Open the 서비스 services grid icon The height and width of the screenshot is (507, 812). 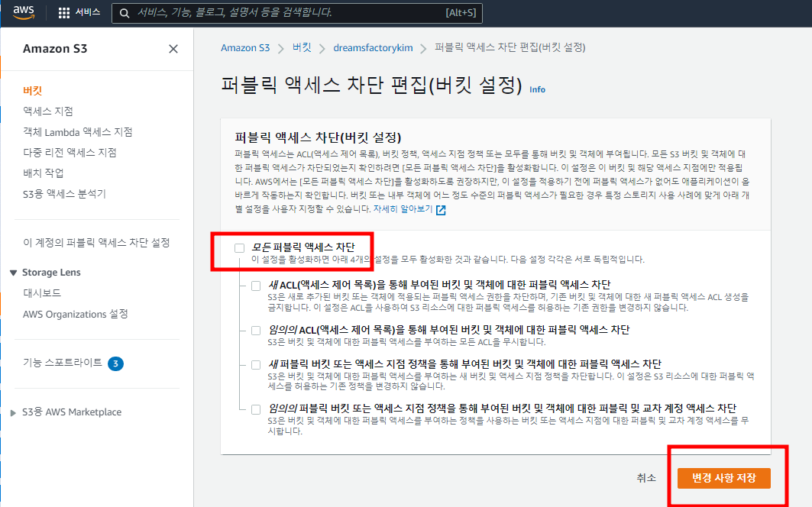point(63,13)
